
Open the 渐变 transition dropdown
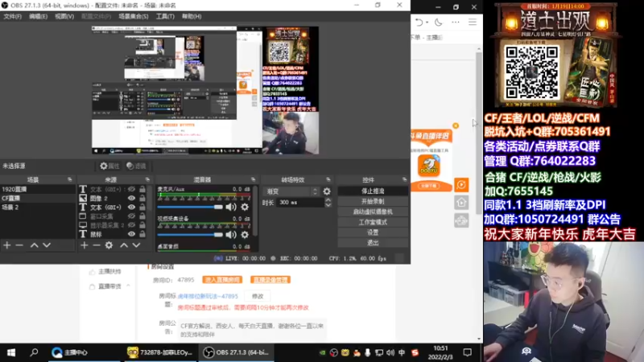tap(291, 191)
